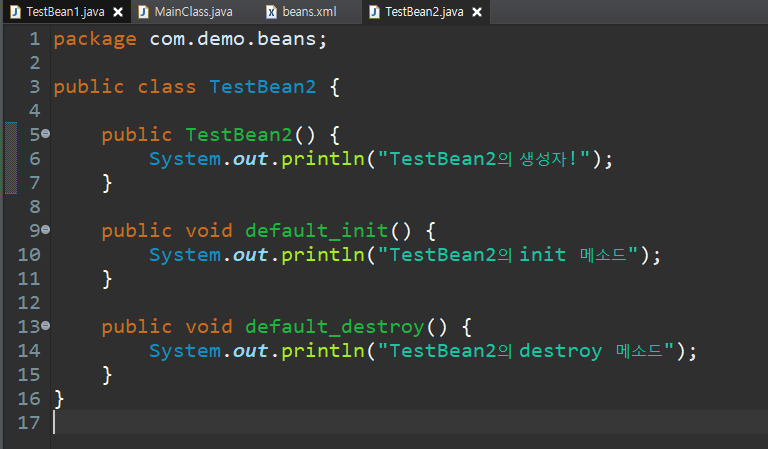Close the TestBean2.java tab

(477, 12)
